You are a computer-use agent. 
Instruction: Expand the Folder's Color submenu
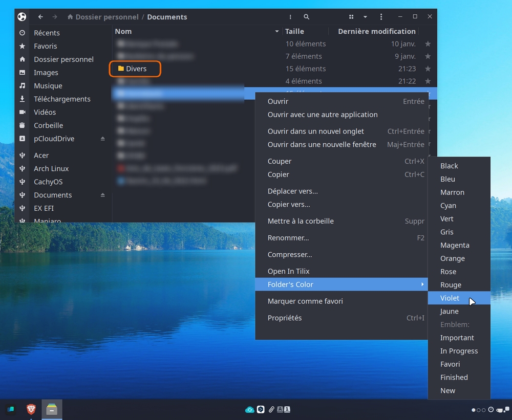point(342,284)
